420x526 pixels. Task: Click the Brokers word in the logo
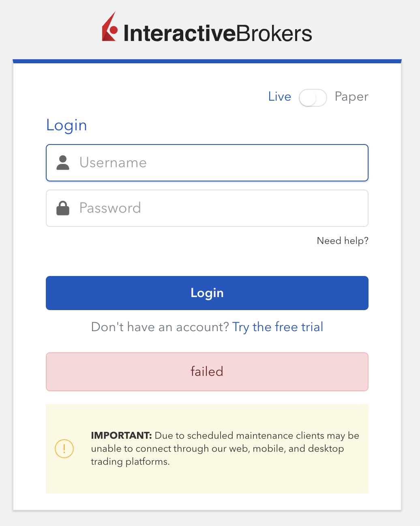[274, 33]
